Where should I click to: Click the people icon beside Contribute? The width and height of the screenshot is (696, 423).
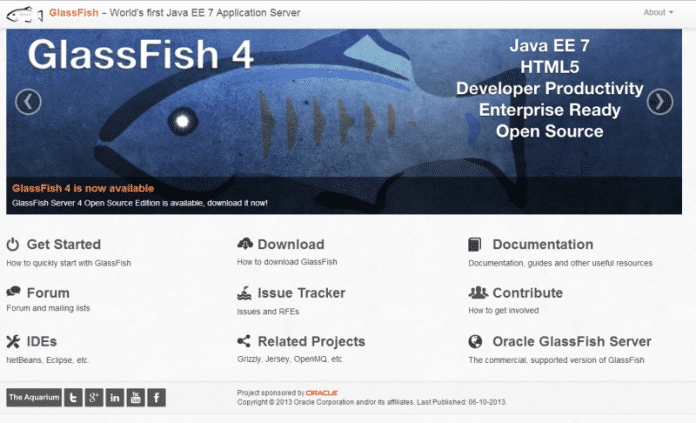click(477, 293)
